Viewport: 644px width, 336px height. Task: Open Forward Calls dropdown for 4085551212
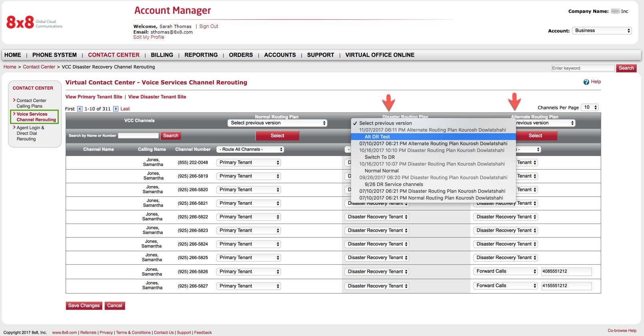point(506,271)
